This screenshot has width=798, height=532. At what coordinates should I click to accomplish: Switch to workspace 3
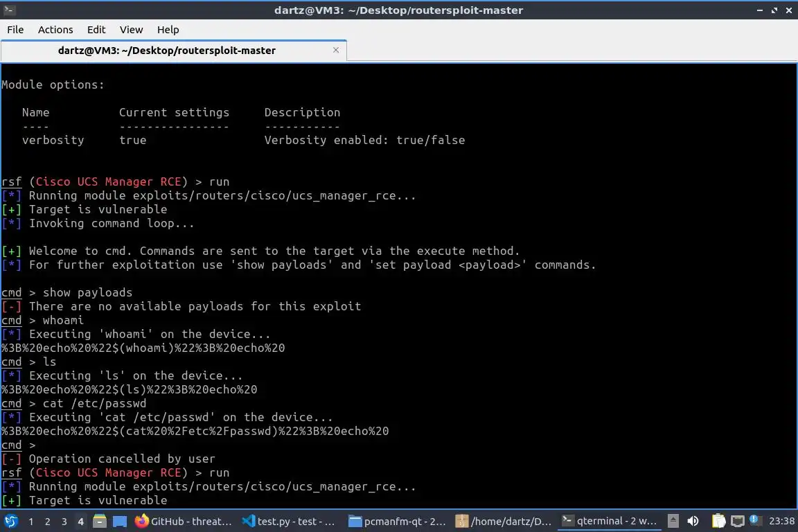pyautogui.click(x=64, y=522)
